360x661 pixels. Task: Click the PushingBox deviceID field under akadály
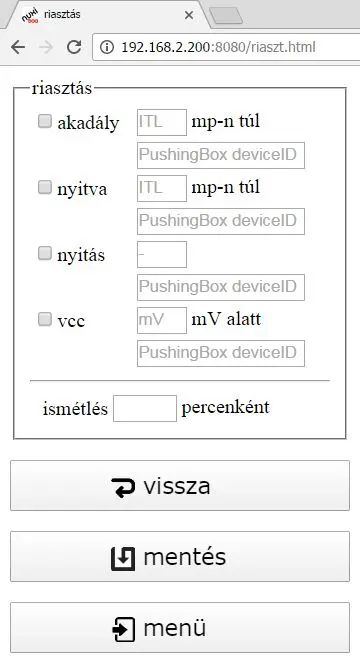[x=221, y=156]
